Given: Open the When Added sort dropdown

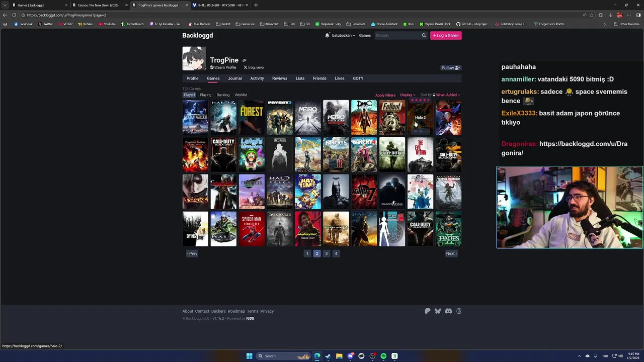Looking at the screenshot, I should tap(448, 95).
